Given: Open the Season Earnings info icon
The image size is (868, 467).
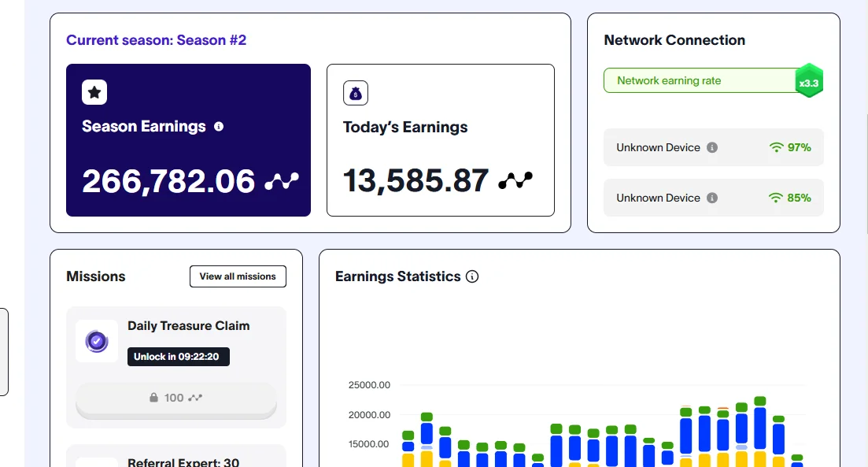Looking at the screenshot, I should 219,126.
